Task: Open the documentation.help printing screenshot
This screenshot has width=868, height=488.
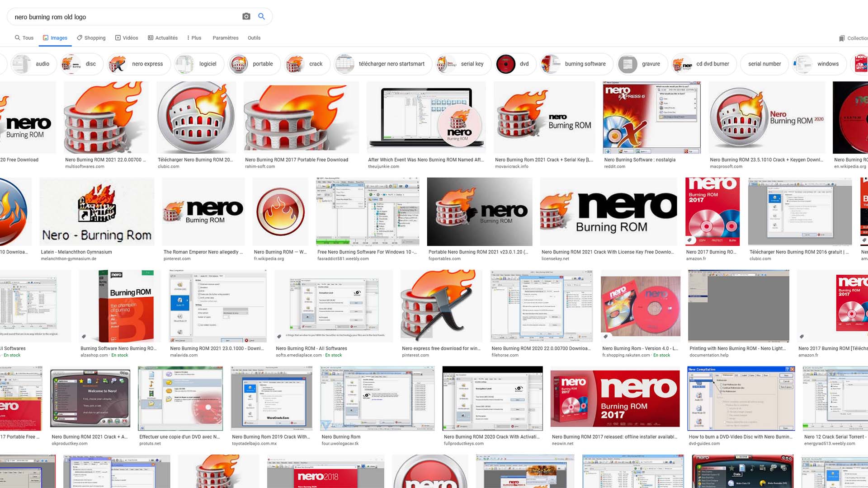Action: click(739, 306)
